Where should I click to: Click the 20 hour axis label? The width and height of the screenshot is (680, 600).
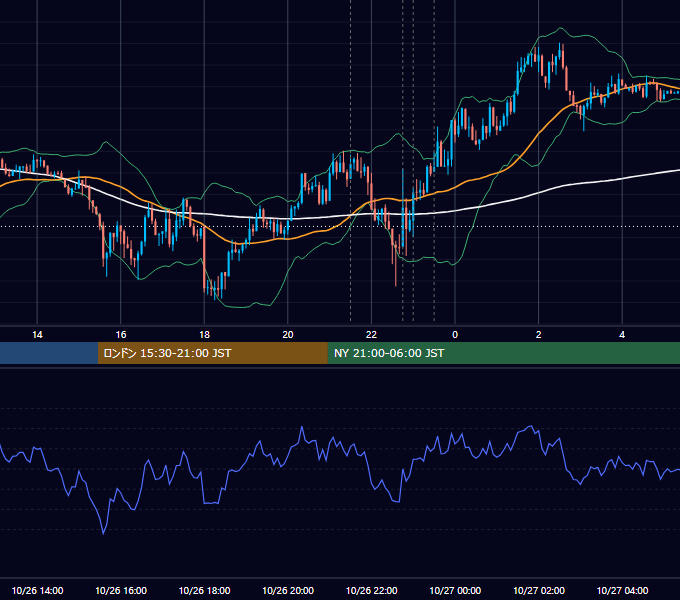pyautogui.click(x=288, y=335)
